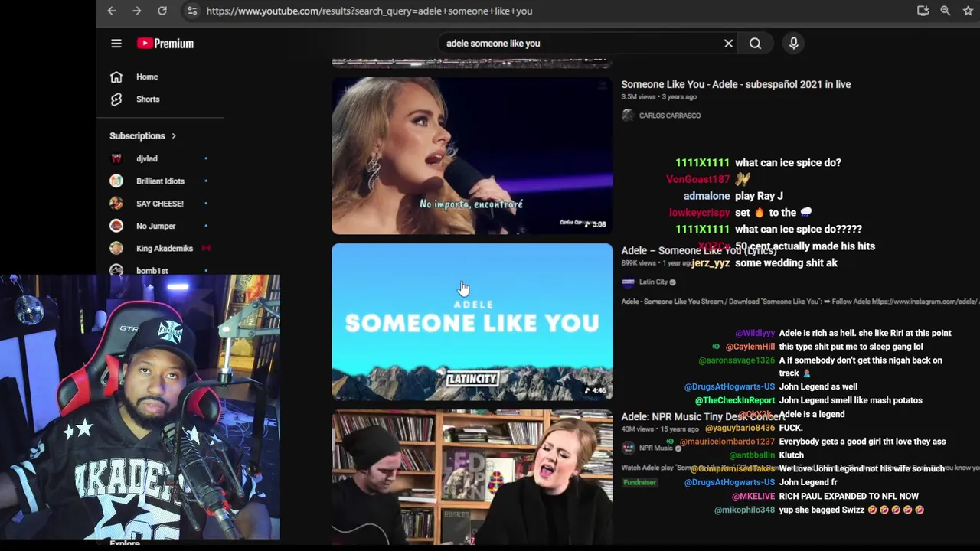Image resolution: width=980 pixels, height=551 pixels.
Task: Click chat username @MKELIVE
Action: 753,496
